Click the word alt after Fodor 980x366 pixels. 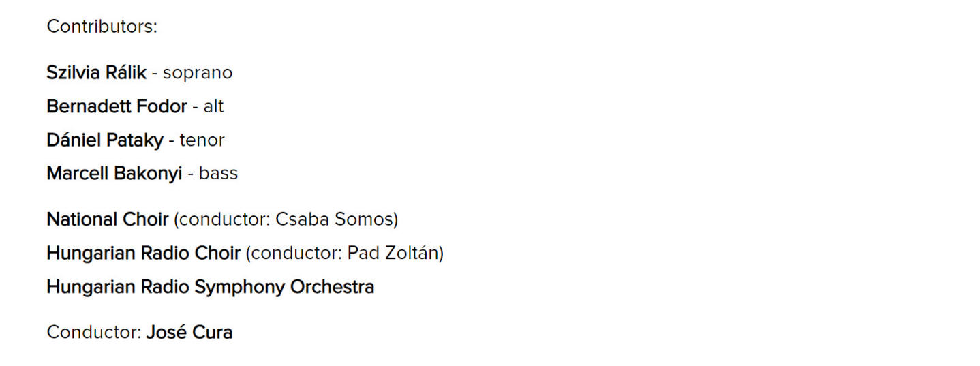tap(213, 106)
